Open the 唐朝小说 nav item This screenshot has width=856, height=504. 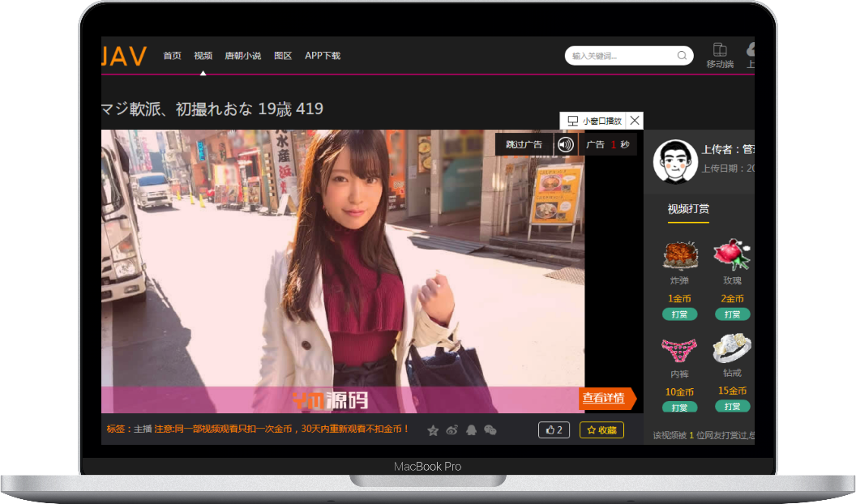(x=243, y=56)
